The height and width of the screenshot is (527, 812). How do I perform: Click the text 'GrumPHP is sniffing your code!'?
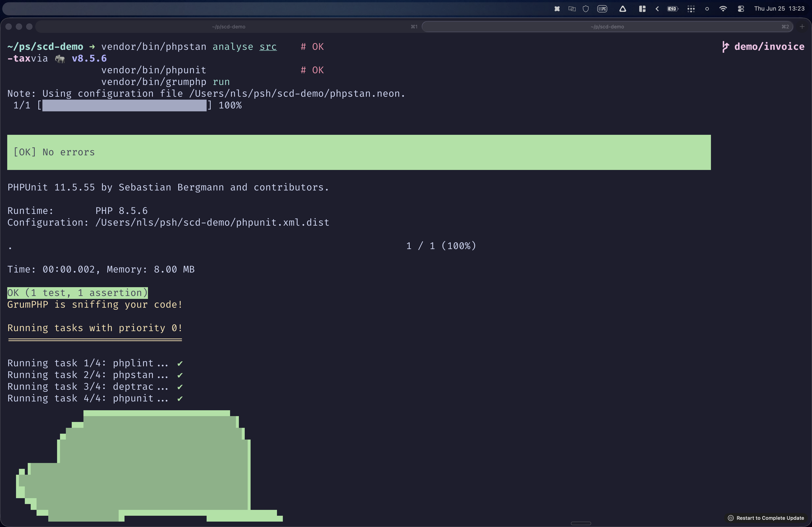click(95, 304)
